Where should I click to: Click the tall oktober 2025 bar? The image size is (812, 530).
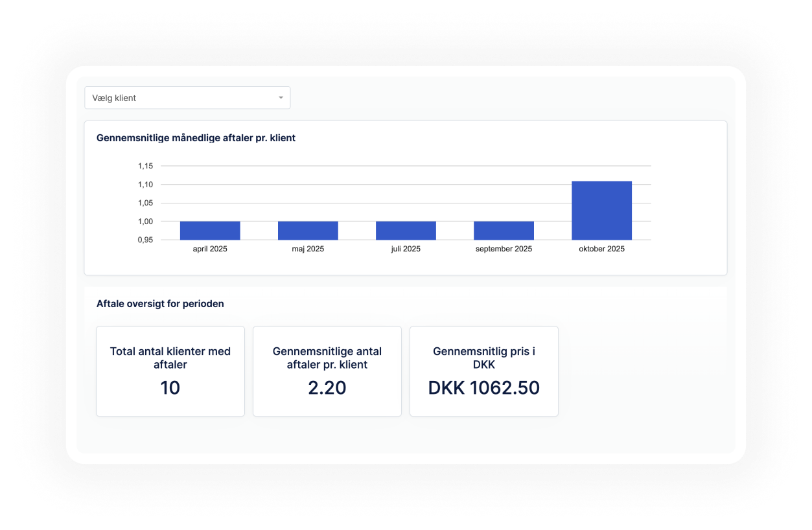601,211
